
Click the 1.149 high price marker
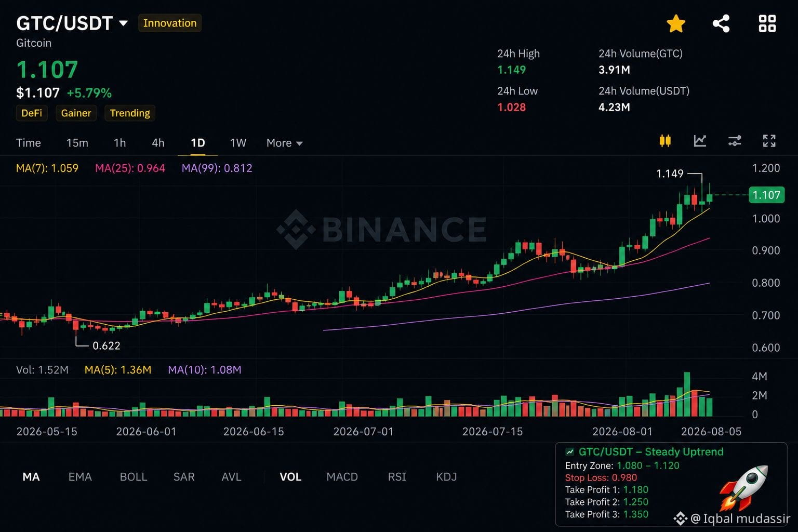670,174
